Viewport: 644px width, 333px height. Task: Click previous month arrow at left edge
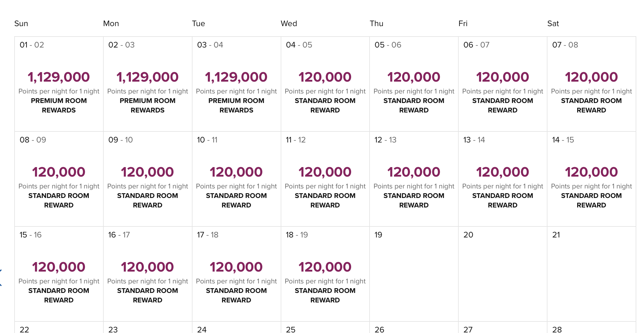tap(1, 277)
